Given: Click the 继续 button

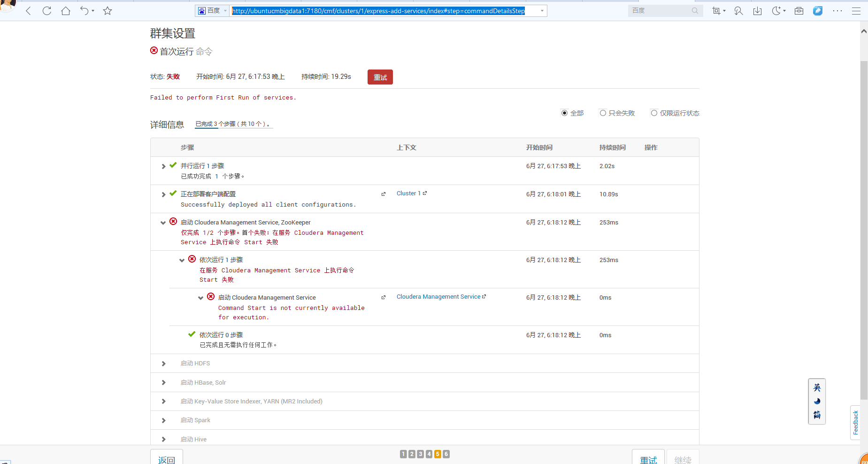Looking at the screenshot, I should point(683,457).
